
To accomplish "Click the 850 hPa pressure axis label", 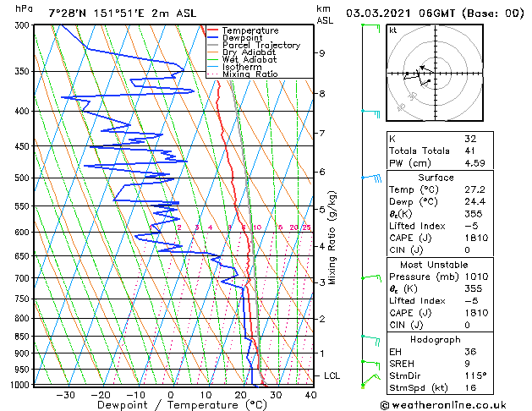I will pyautogui.click(x=24, y=337).
